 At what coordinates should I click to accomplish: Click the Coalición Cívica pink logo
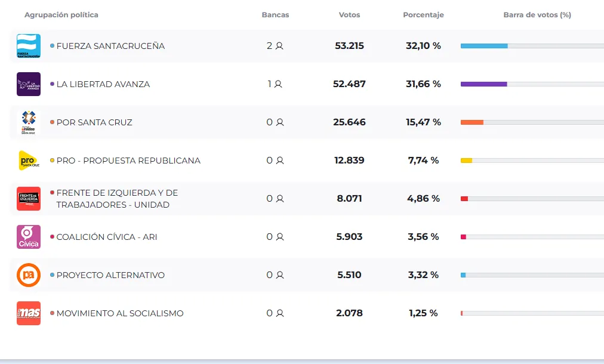pos(29,237)
